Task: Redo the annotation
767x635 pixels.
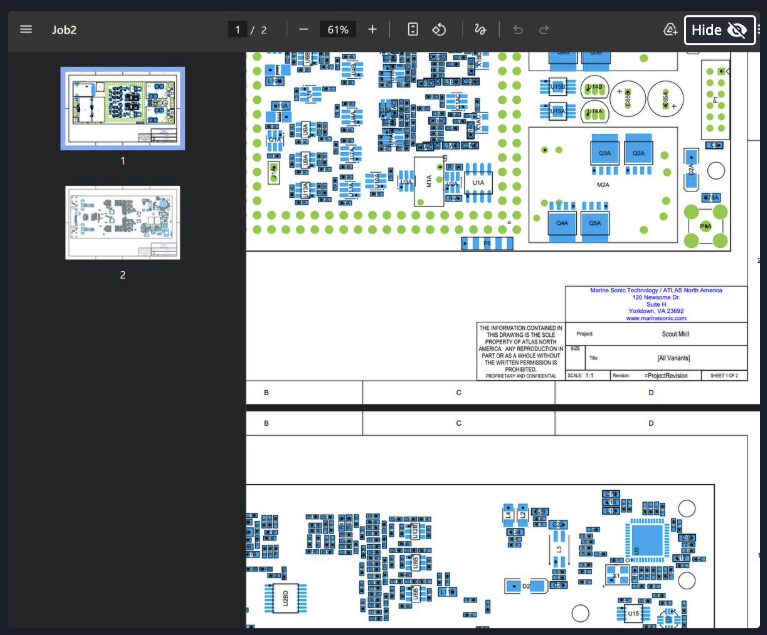Action: 543,30
